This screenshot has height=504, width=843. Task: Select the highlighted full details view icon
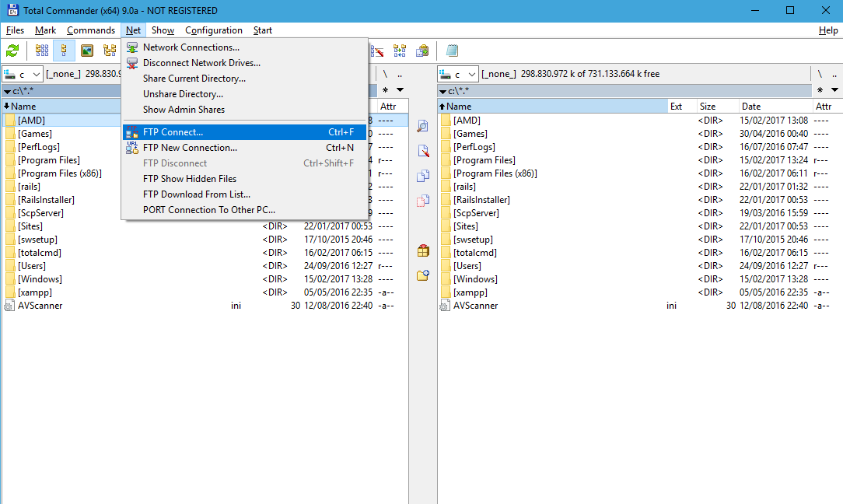(x=64, y=51)
